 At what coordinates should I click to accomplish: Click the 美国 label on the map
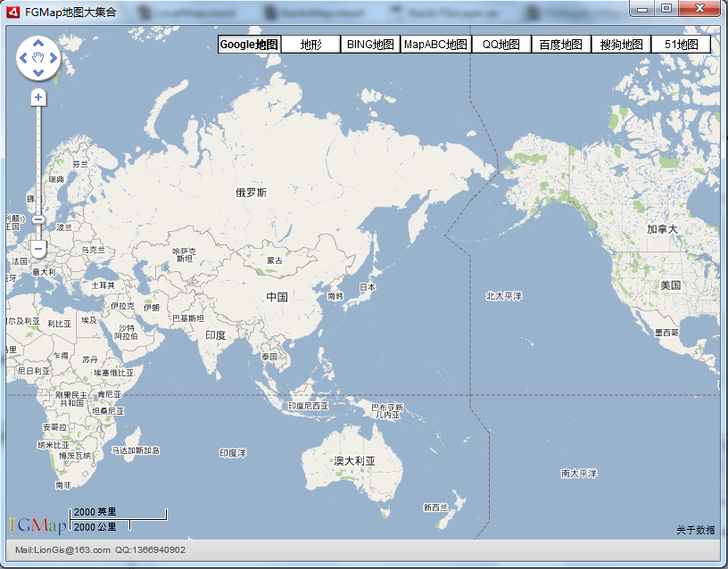[671, 285]
